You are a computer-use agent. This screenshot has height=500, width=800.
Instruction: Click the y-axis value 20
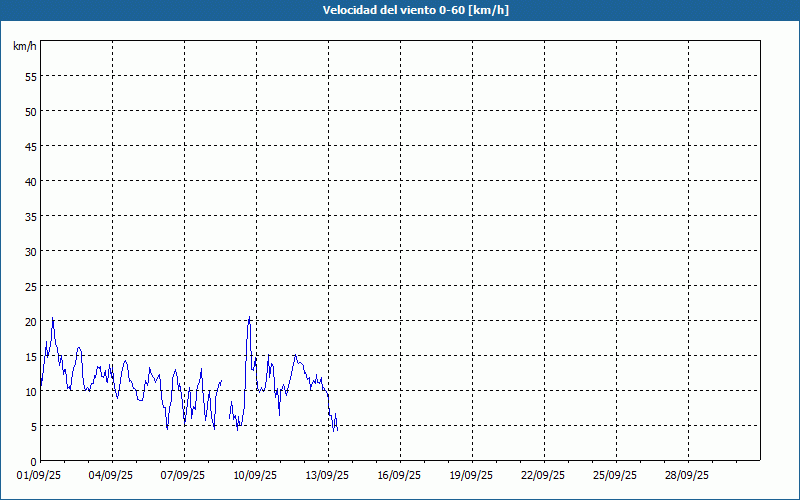pos(31,321)
